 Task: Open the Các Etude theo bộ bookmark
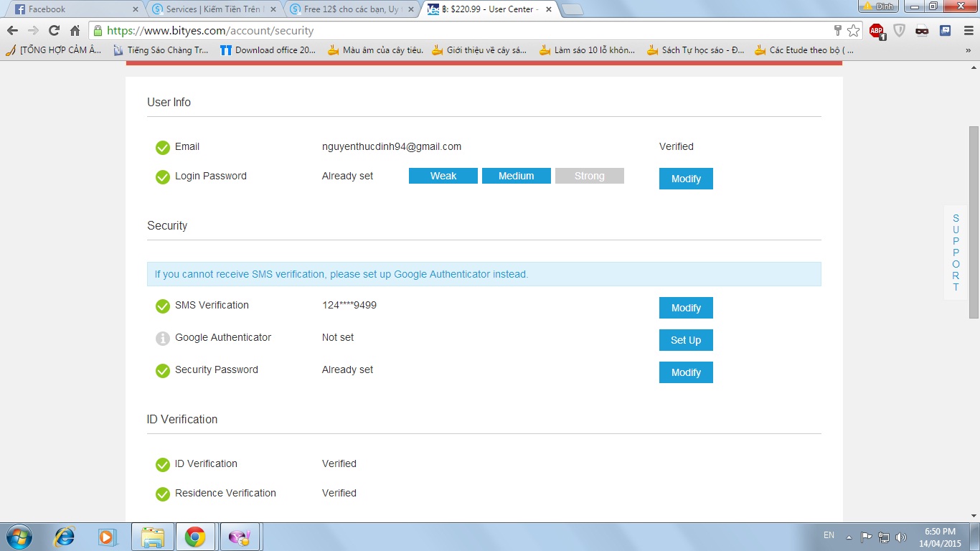point(804,50)
